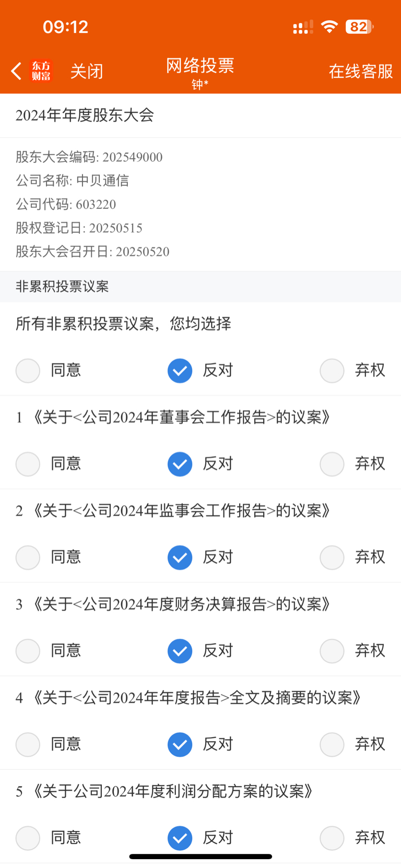Tap the 网络投票 page title
Screen dimensions: 401x868
200,66
